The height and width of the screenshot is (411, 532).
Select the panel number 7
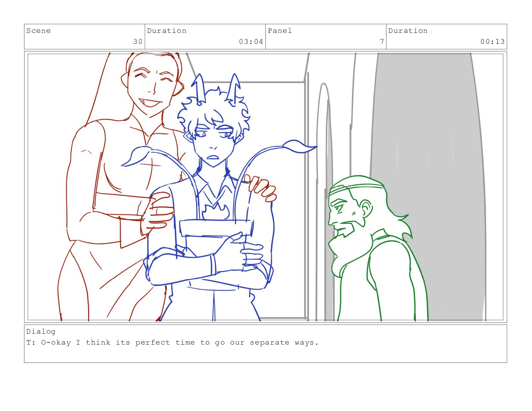382,41
